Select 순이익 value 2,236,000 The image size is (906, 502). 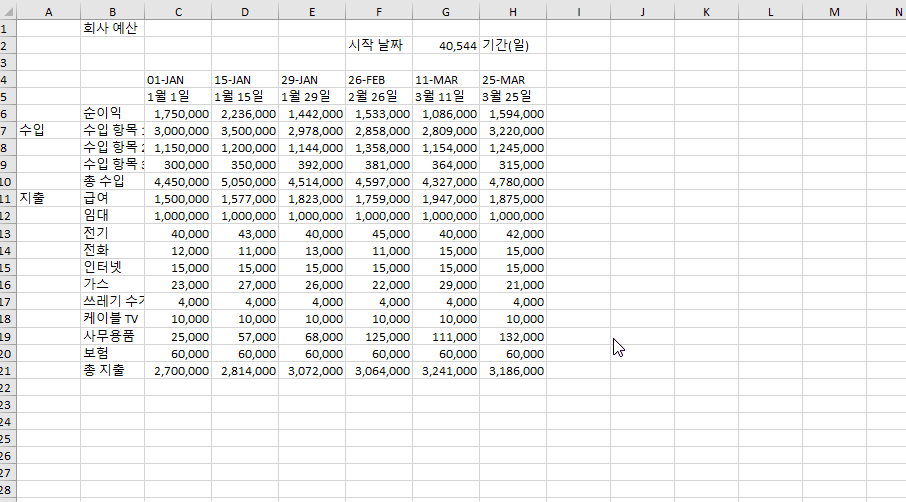245,114
